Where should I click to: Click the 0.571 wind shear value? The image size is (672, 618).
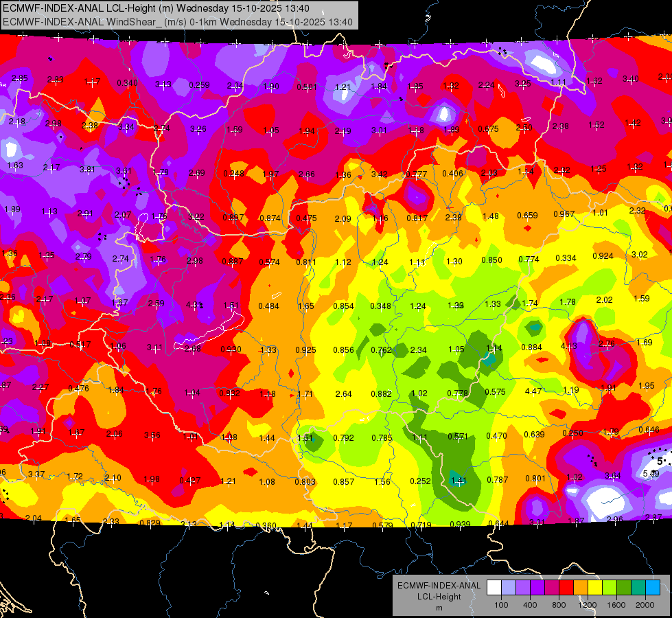(458, 437)
